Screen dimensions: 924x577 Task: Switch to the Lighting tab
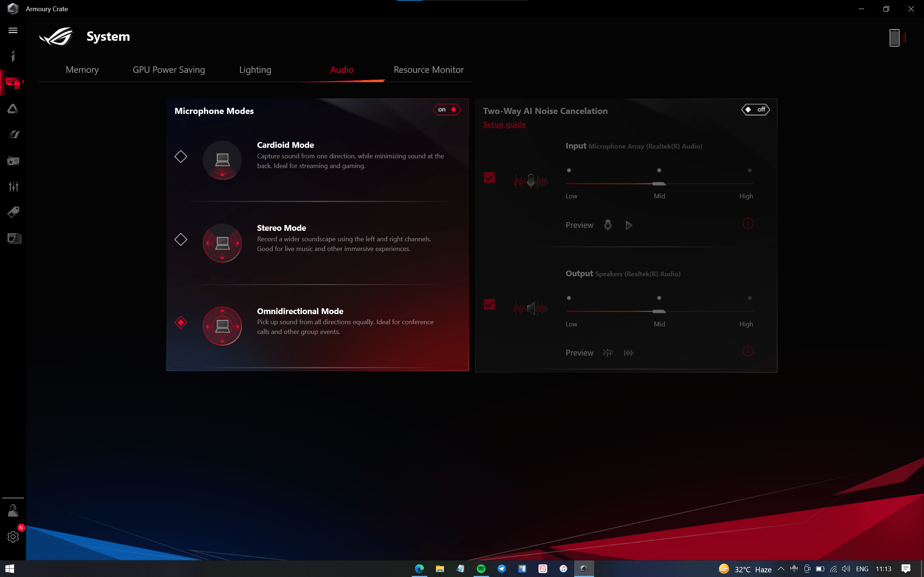(x=255, y=70)
